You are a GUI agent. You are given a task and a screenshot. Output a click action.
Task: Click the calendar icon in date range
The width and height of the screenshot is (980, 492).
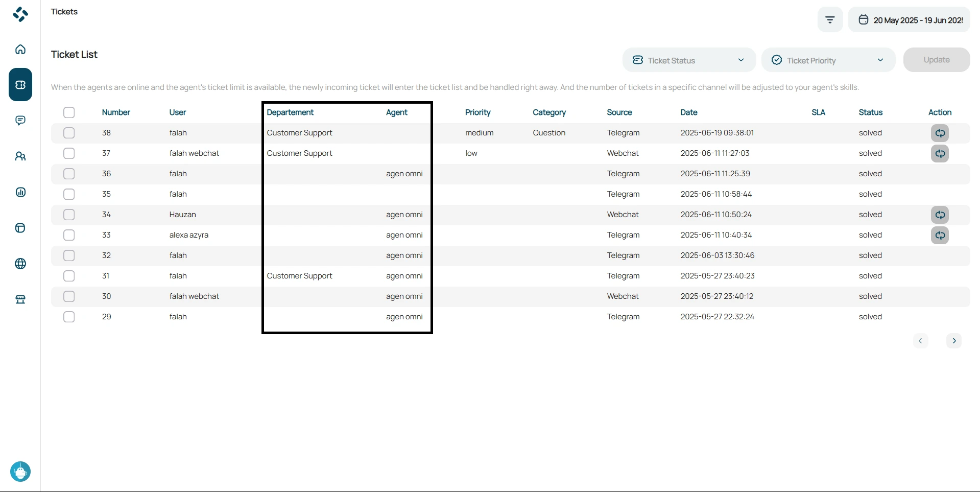pyautogui.click(x=864, y=20)
